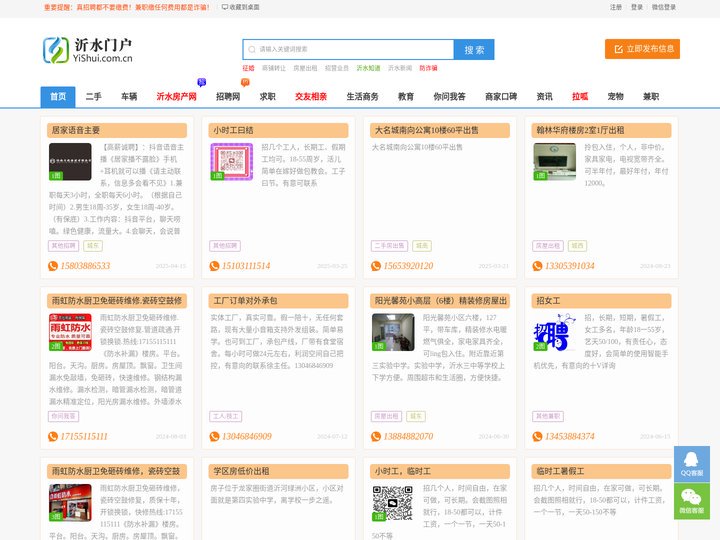720x540 pixels.
Task: Click the blue badge above 沂水房产网
Action: 201,82
